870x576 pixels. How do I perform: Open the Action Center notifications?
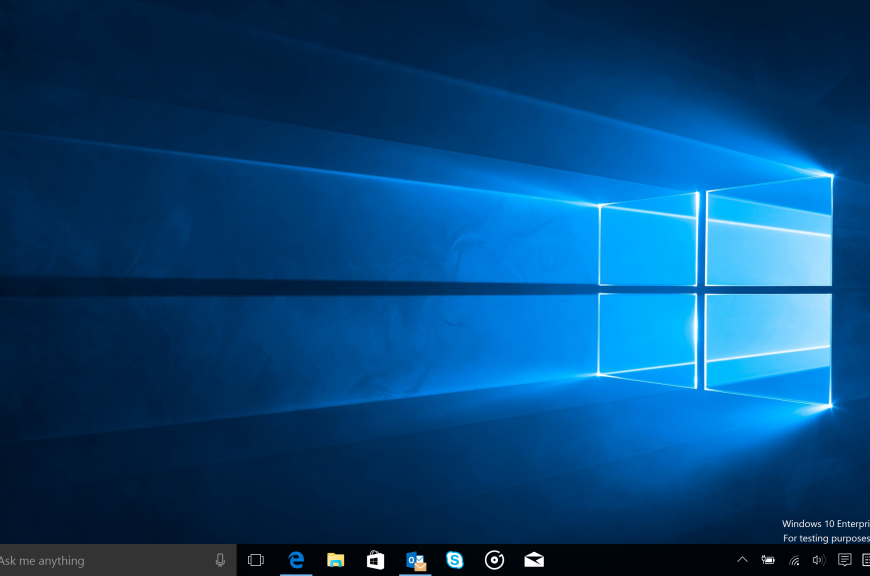844,560
